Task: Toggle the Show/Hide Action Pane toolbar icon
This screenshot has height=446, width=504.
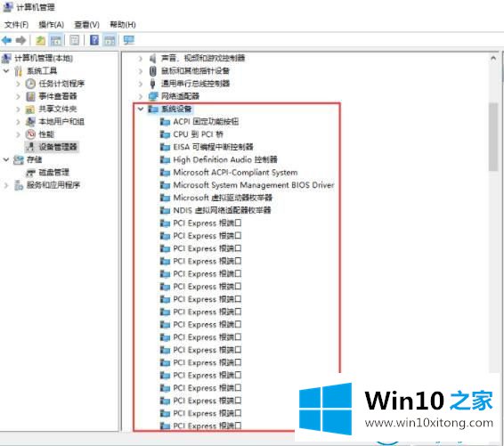Action: tap(110, 40)
